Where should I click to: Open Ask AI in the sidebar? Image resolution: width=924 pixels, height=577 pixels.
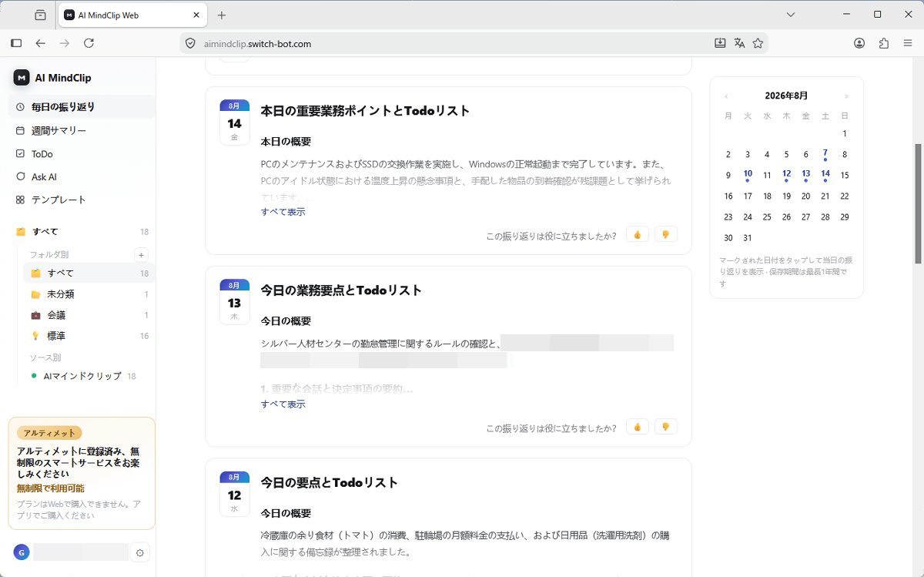tap(82, 176)
